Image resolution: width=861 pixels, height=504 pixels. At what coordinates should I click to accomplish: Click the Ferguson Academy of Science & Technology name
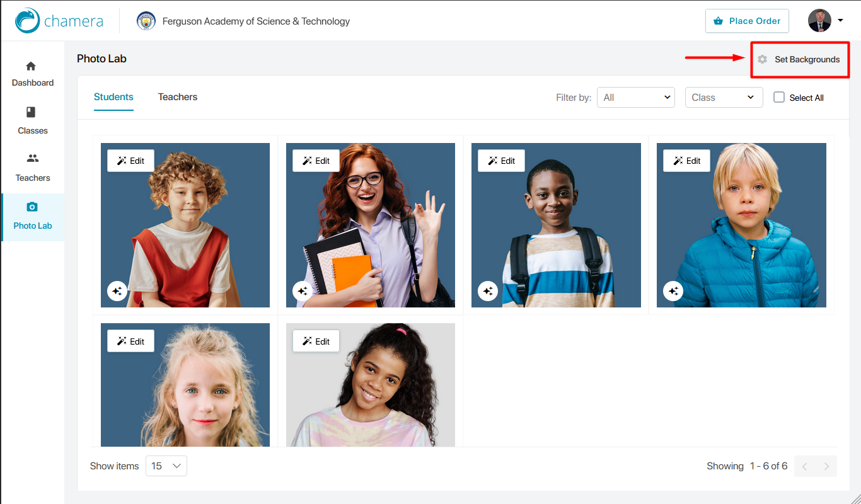256,21
